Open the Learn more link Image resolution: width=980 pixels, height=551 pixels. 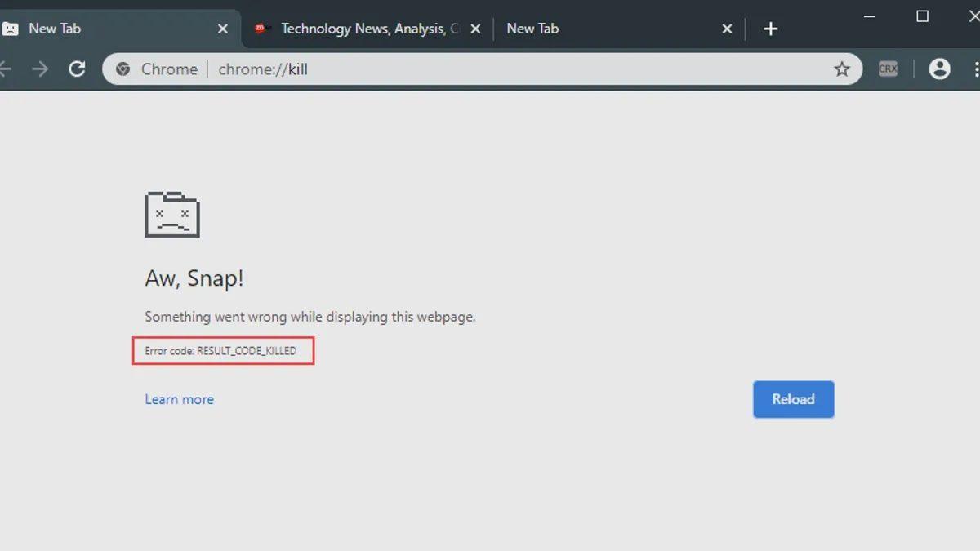(179, 399)
